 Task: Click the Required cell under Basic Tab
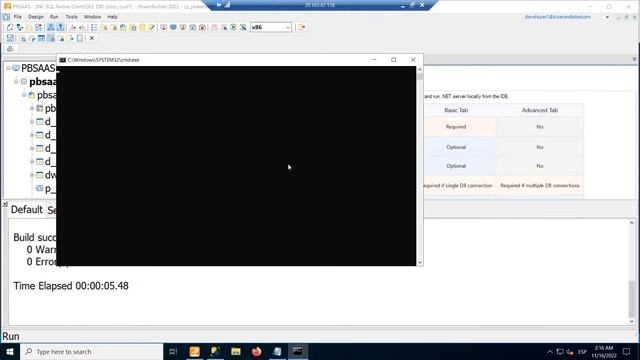(x=456, y=127)
